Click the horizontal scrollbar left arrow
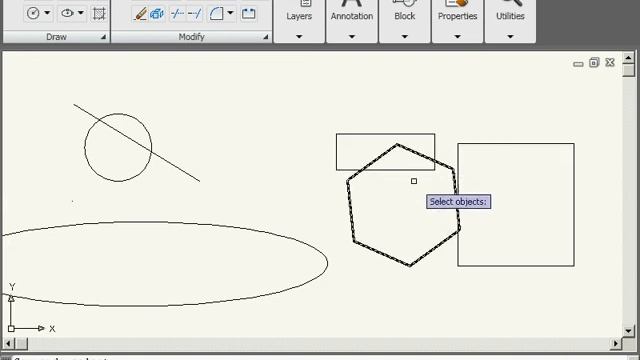640x360 pixels. click(x=8, y=344)
